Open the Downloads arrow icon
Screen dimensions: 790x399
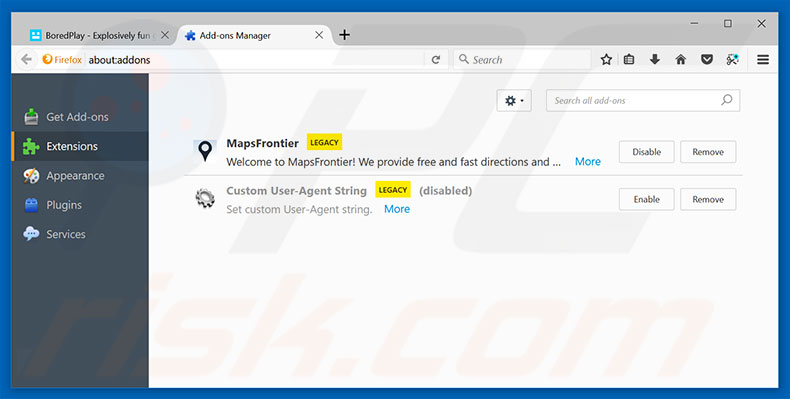[x=654, y=59]
